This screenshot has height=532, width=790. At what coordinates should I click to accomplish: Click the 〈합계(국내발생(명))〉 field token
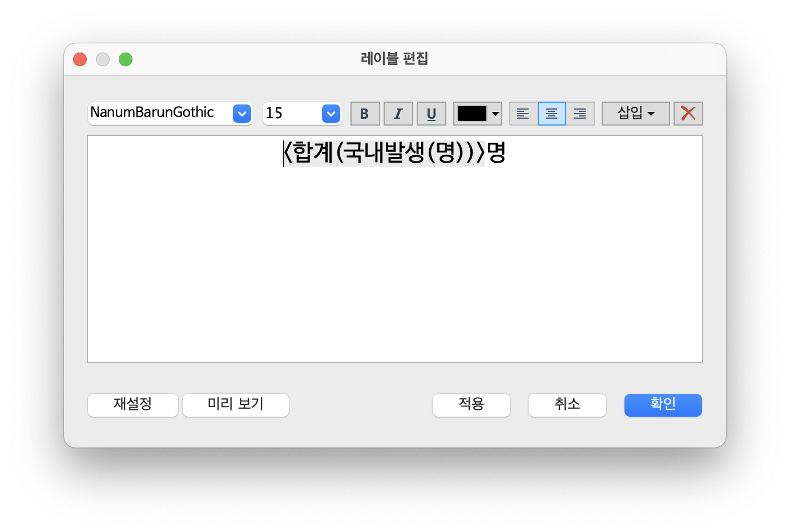(384, 152)
